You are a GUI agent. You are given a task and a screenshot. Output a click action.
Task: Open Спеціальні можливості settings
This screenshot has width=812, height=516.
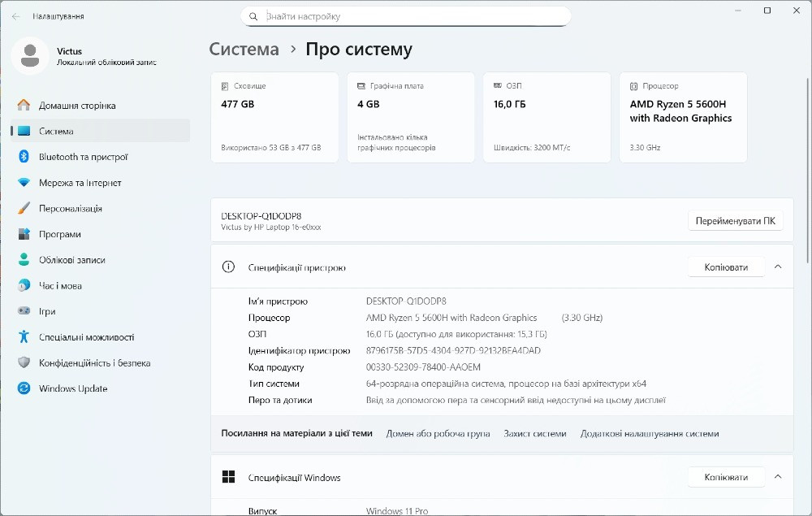click(83, 336)
